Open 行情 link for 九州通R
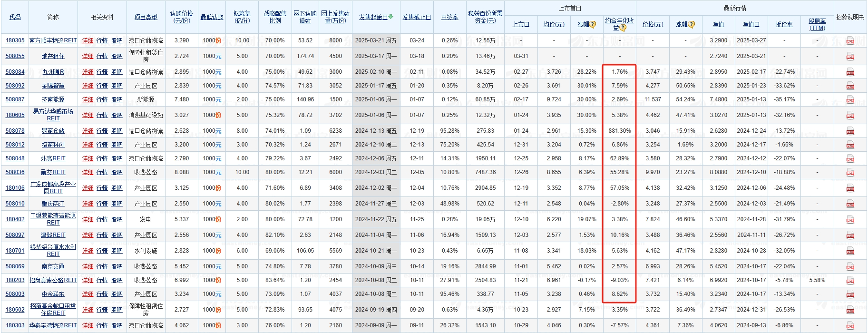 tap(102, 72)
